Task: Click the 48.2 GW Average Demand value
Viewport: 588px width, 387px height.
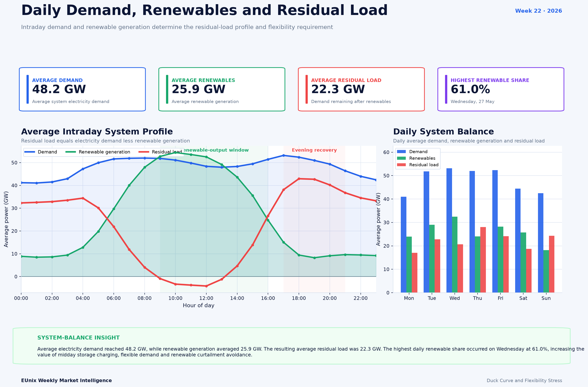Action: pyautogui.click(x=59, y=89)
